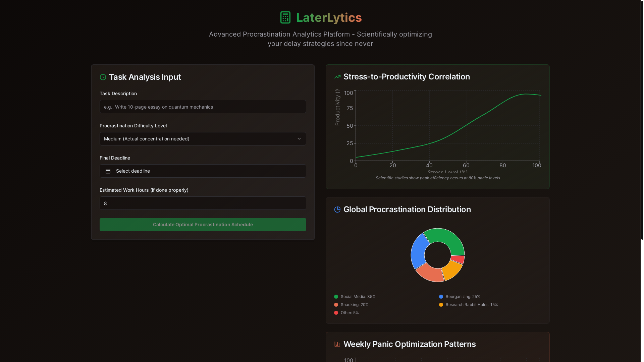This screenshot has width=644, height=362.
Task: Click the page vertical scrollbar thumb
Action: point(642,120)
